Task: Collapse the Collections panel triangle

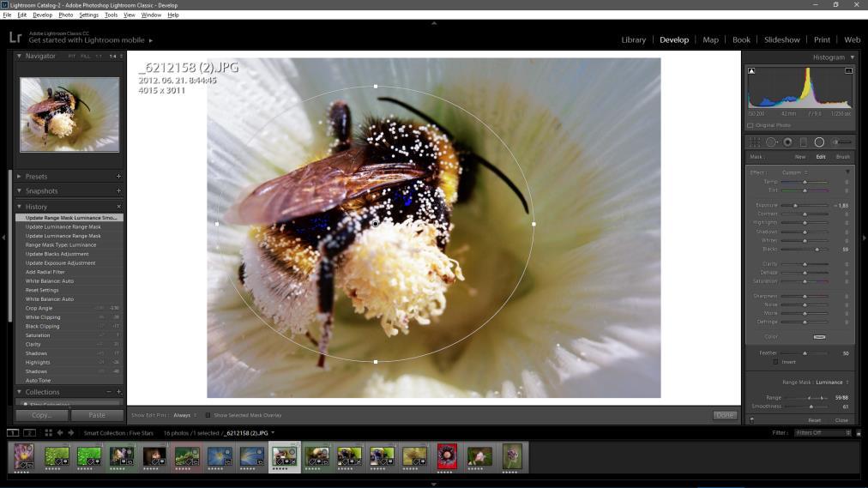Action: click(x=19, y=392)
